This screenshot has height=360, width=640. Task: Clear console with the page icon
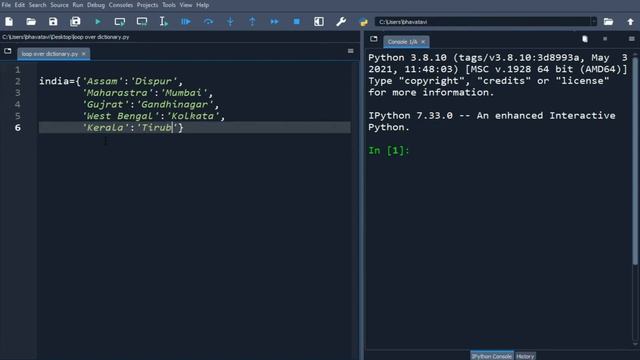[585, 39]
